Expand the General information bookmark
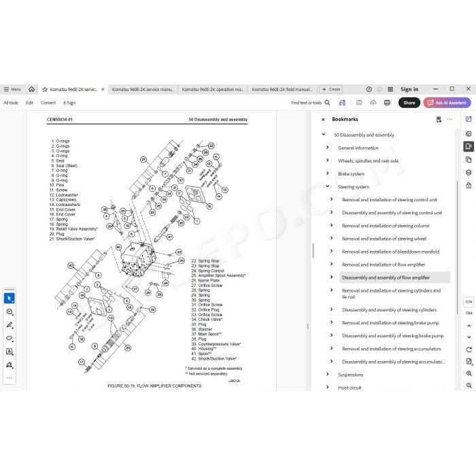The height and width of the screenshot is (476, 476). coord(328,148)
